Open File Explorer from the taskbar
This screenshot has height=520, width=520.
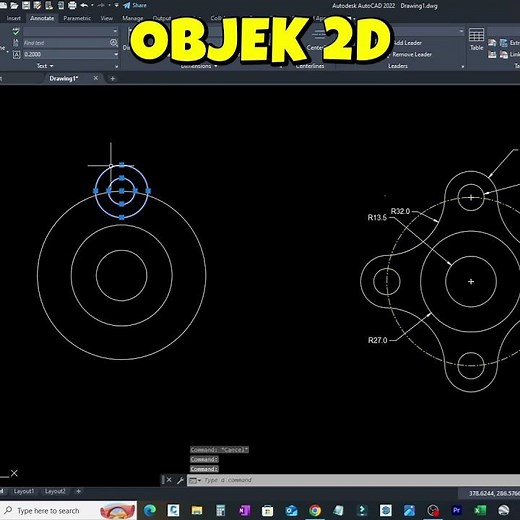coord(197,510)
